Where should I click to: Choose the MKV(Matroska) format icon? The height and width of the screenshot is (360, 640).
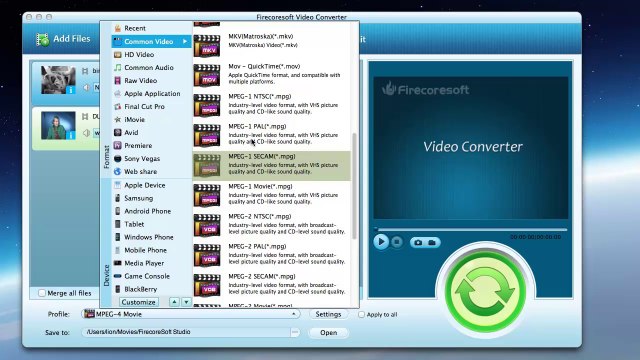click(207, 46)
